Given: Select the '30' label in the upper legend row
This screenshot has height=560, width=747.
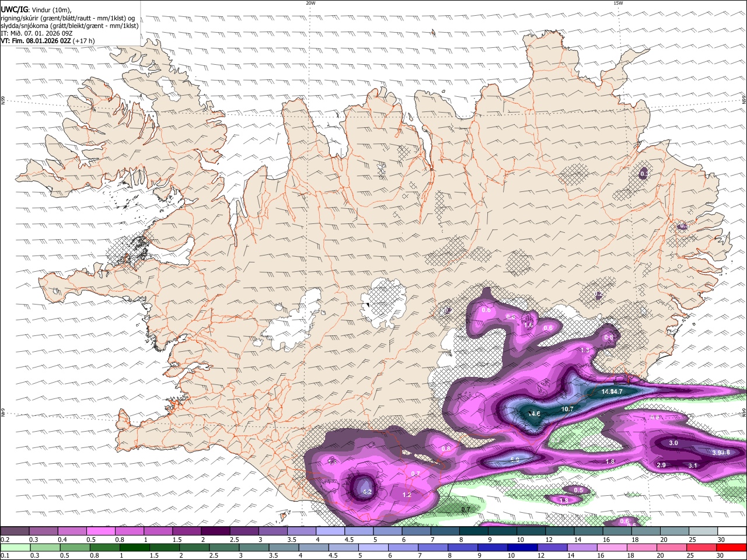Looking at the screenshot, I should tap(721, 540).
